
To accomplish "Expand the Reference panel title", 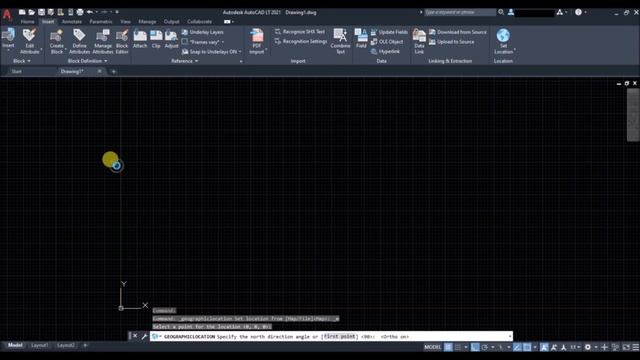I will tap(184, 61).
